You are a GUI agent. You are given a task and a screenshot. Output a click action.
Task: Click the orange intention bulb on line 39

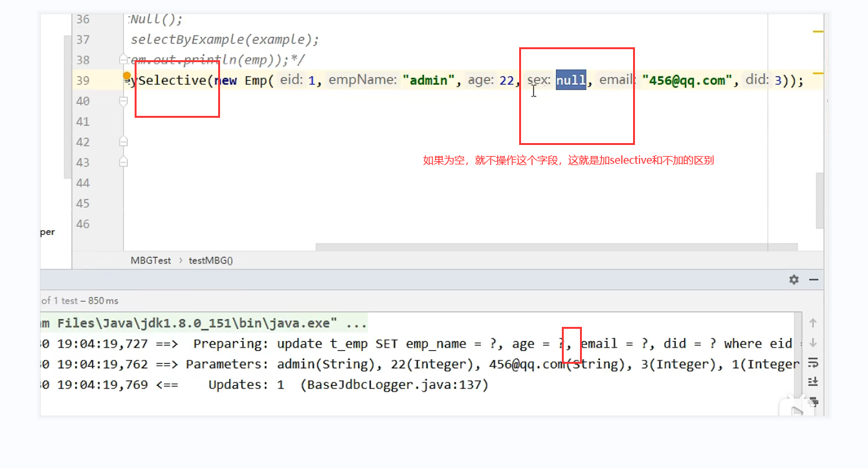pos(127,76)
